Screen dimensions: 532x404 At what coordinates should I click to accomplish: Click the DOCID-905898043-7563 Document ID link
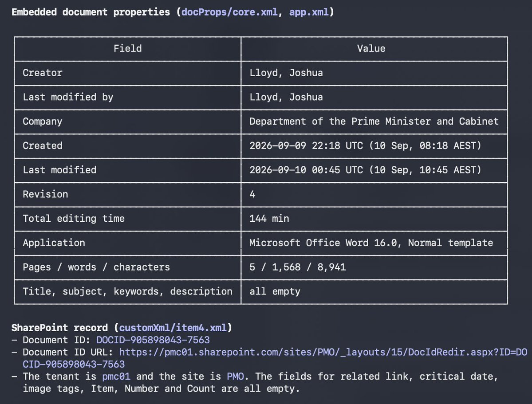(153, 340)
